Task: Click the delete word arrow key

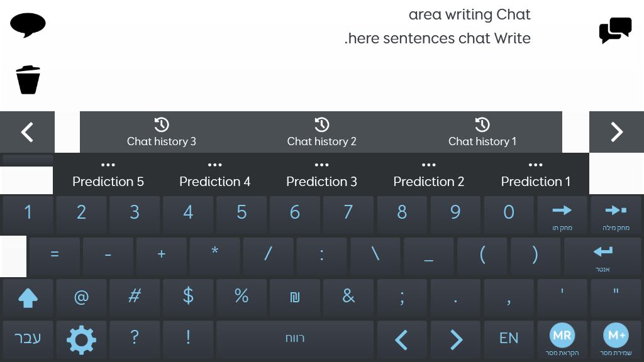Action: coord(616,216)
